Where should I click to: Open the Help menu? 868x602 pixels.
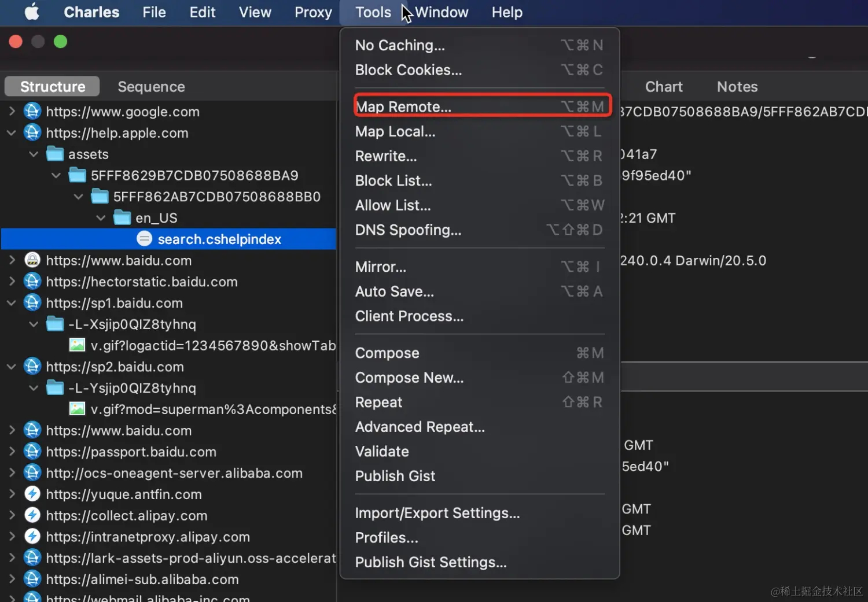507,12
